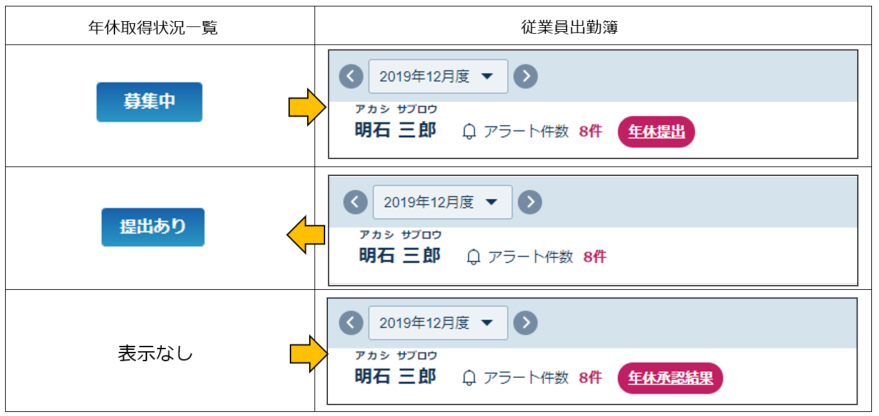This screenshot has width=879, height=416.
Task: Click the 提出あり button
Action: click(x=152, y=227)
